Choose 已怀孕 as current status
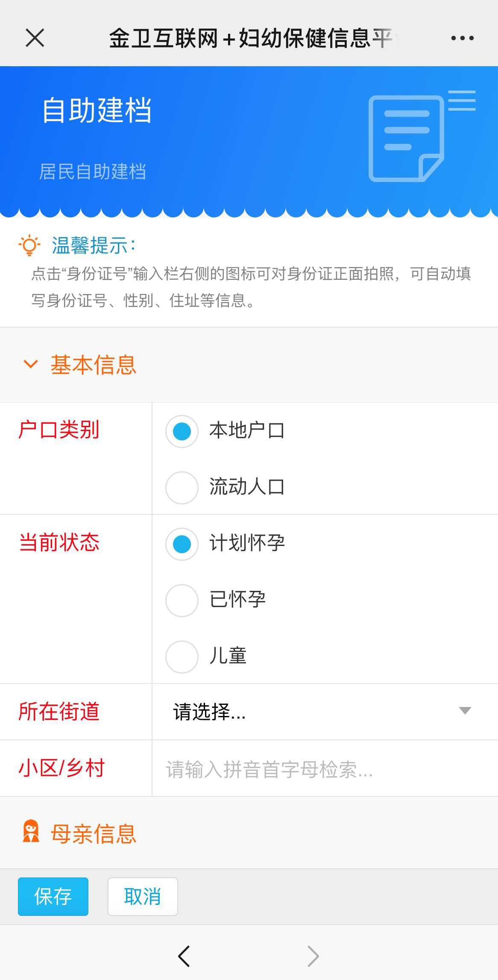498x980 pixels. 182,600
